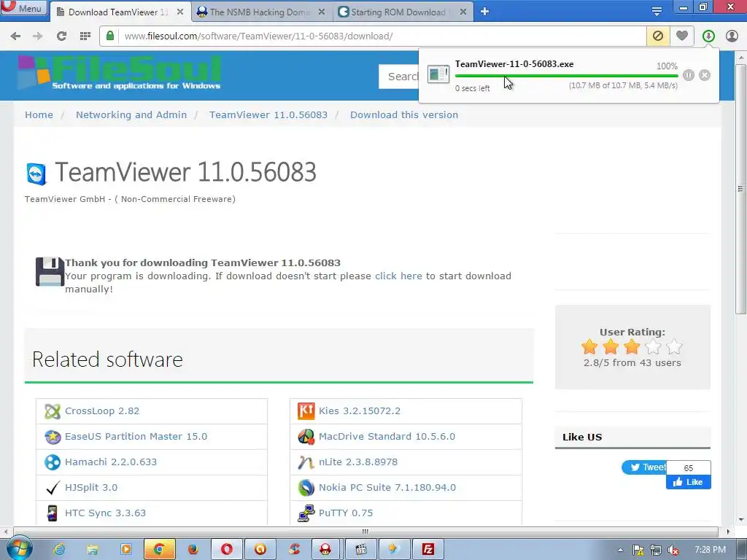Open Hamachi 2.2.0.633 link
The width and height of the screenshot is (747, 560).
point(111,462)
